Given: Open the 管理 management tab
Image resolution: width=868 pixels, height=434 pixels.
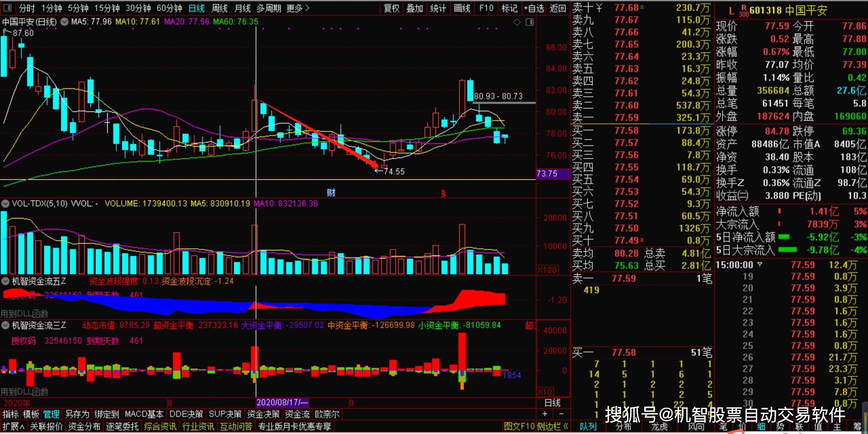Looking at the screenshot, I should [51, 414].
